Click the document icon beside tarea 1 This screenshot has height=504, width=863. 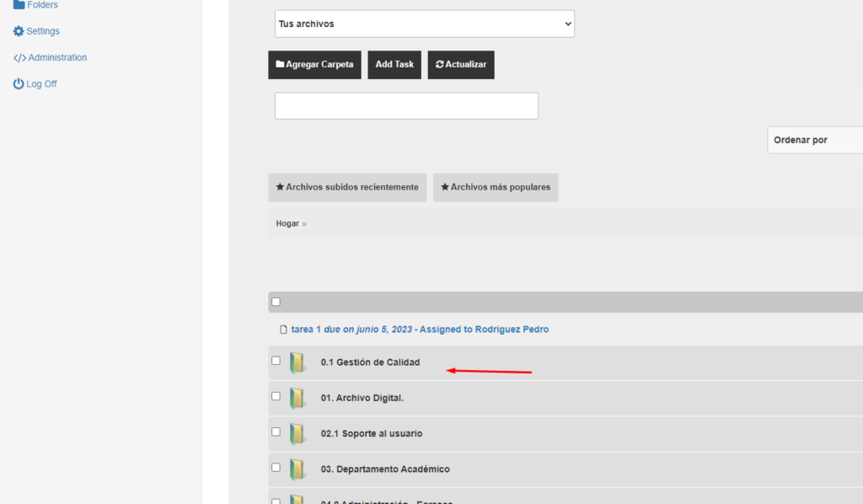tap(283, 330)
